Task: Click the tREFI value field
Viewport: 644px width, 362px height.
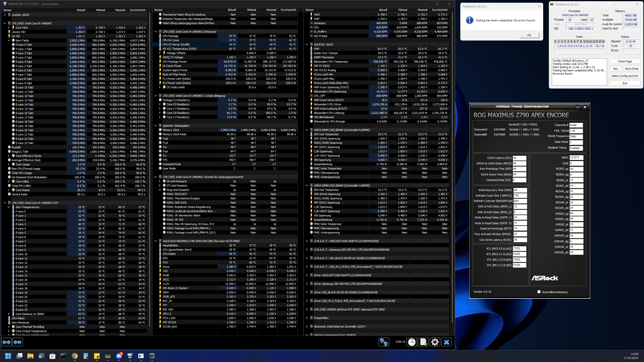Action: (576, 158)
